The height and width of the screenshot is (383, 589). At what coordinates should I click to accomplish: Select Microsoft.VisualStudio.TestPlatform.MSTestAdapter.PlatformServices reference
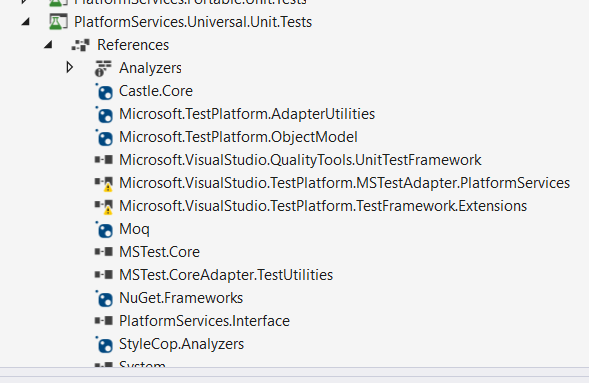pyautogui.click(x=344, y=183)
